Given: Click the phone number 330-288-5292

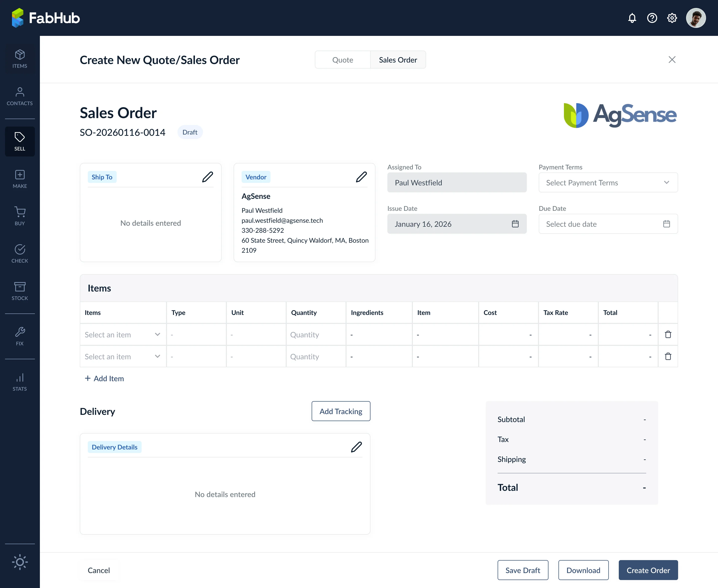Looking at the screenshot, I should (263, 230).
